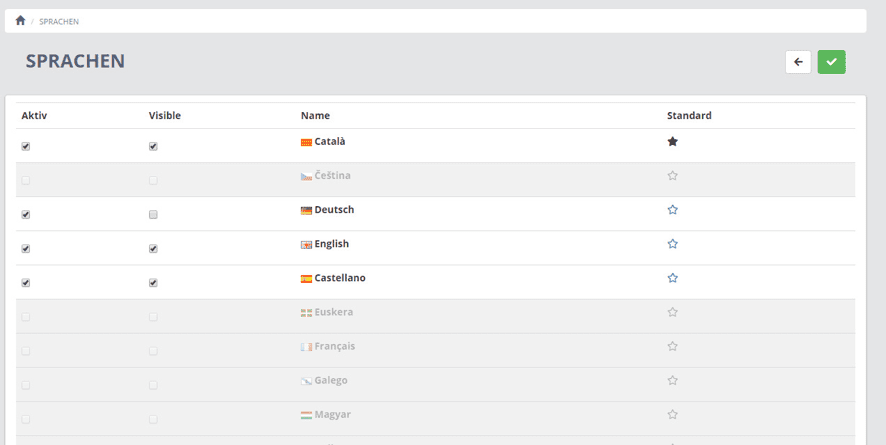Click the home icon in breadcrumb

pyautogui.click(x=20, y=20)
